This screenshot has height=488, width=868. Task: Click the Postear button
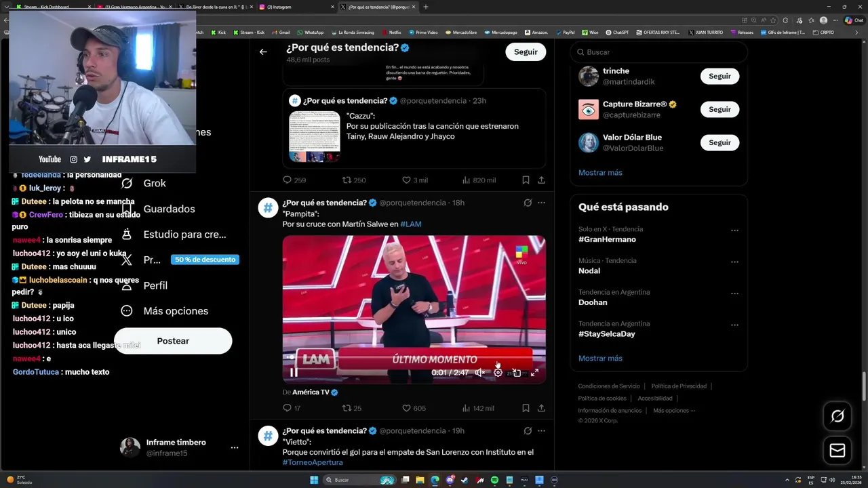173,341
